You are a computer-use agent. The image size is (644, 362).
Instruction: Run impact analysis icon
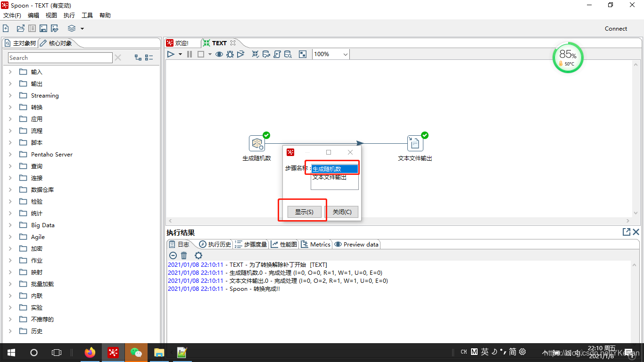coord(266,54)
